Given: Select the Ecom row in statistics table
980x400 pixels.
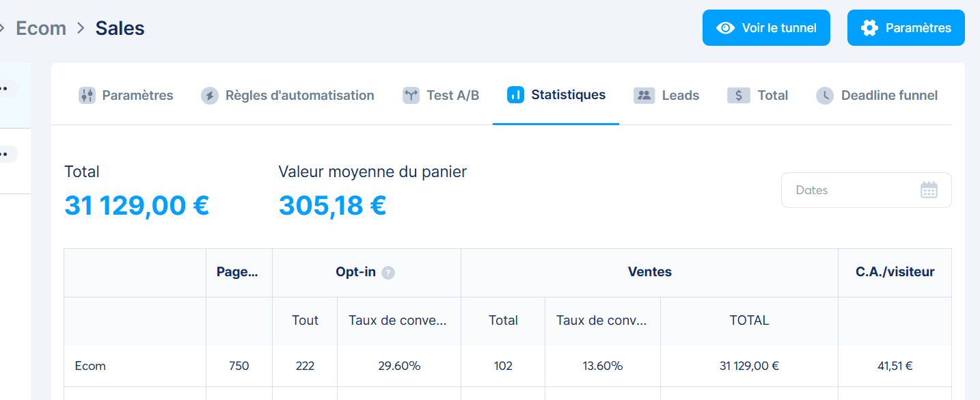Looking at the screenshot, I should 91,366.
